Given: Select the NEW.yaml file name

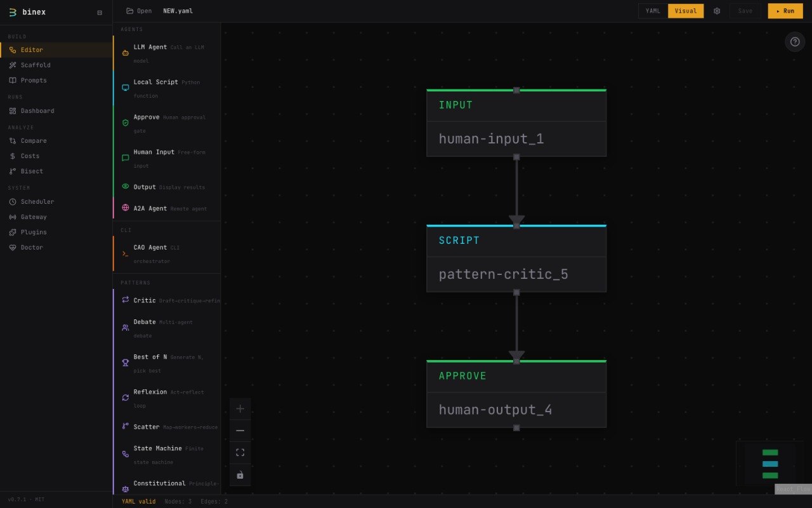Looking at the screenshot, I should tap(178, 11).
